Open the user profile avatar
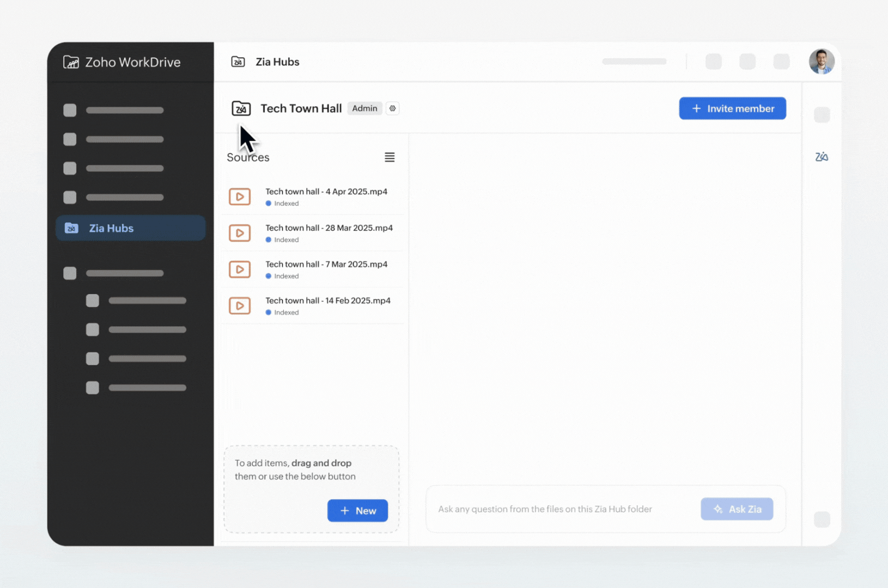888x588 pixels. coord(822,62)
